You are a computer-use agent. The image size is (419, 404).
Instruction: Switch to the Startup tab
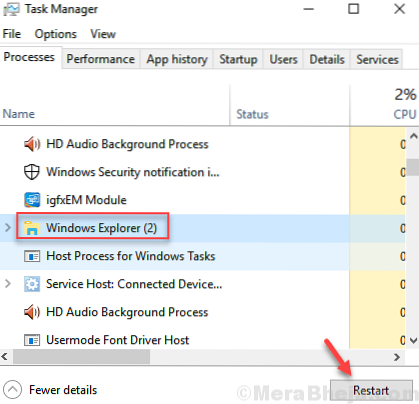click(x=238, y=59)
